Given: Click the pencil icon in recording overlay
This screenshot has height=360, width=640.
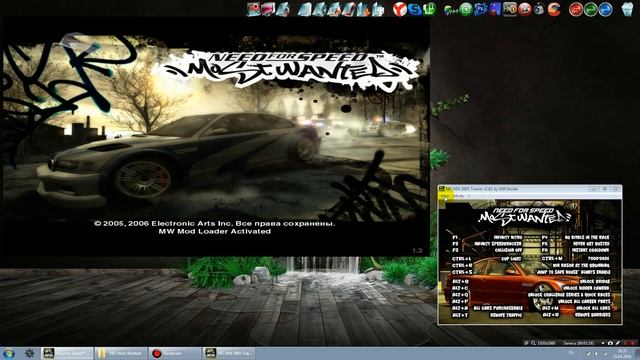Looking at the screenshot, I should (618, 343).
